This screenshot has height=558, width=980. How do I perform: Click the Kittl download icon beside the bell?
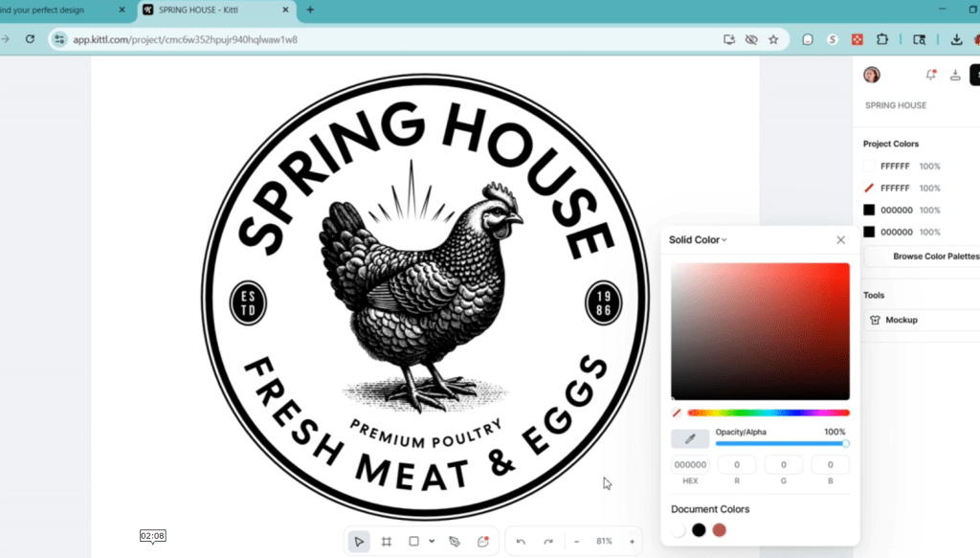[955, 76]
